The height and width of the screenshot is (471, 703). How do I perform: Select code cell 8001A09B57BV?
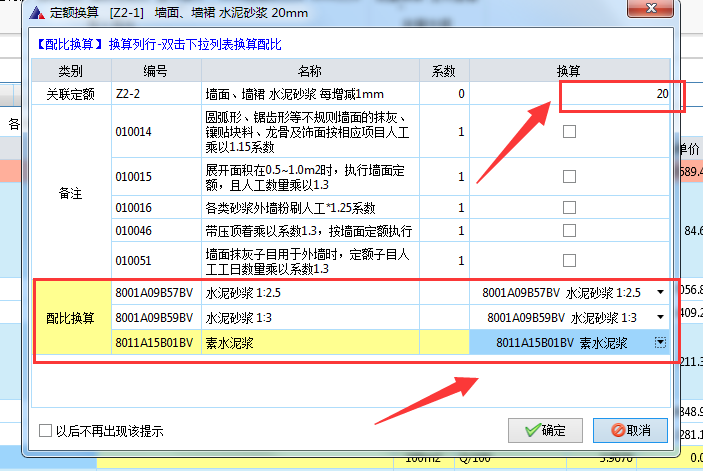[156, 293]
